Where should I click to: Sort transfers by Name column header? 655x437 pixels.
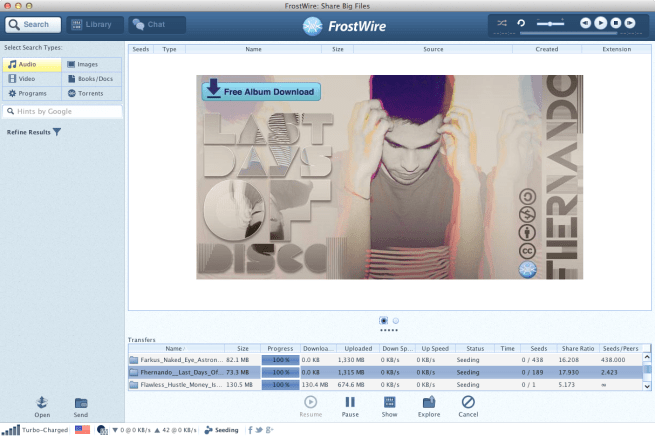pyautogui.click(x=174, y=349)
